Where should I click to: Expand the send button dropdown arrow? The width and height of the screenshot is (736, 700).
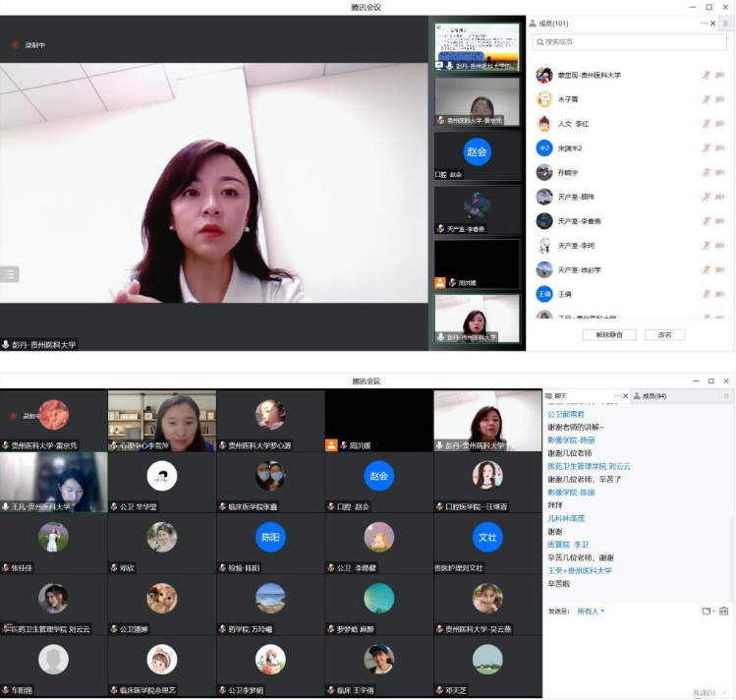725,693
